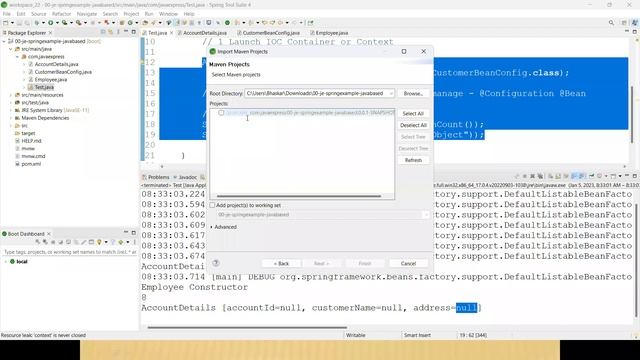The image size is (640, 360).
Task: Click the Help question mark icon in dialog
Action: (216, 263)
